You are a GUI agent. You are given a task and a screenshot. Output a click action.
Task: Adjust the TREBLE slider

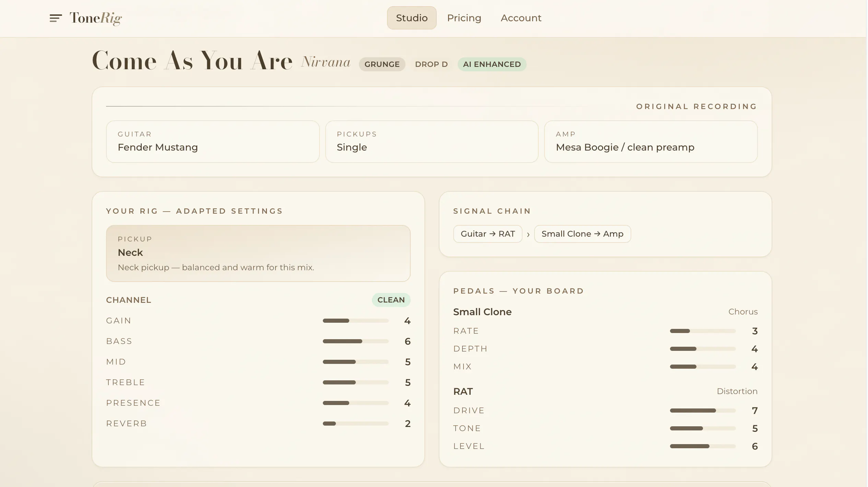pyautogui.click(x=356, y=382)
